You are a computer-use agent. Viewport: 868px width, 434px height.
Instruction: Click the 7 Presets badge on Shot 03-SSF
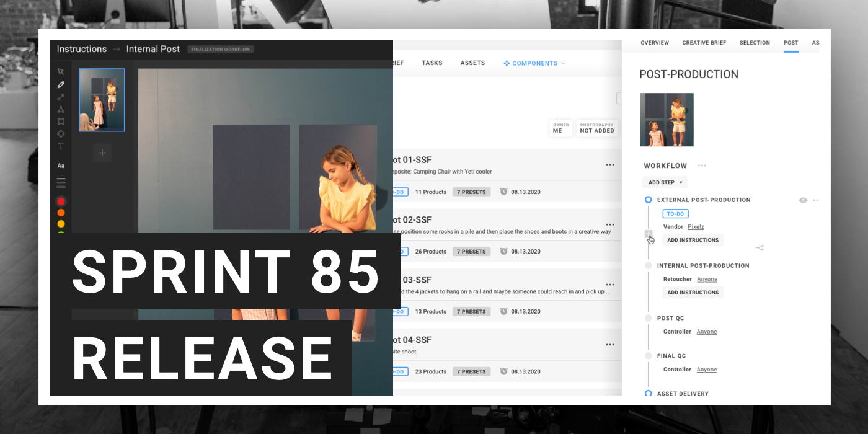coord(471,311)
